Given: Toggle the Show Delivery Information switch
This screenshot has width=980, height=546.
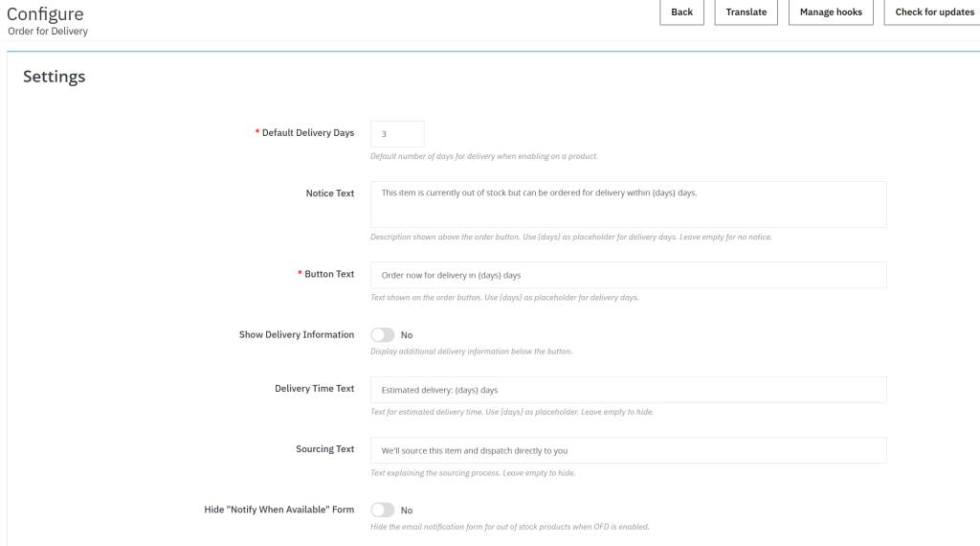Looking at the screenshot, I should coord(383,335).
